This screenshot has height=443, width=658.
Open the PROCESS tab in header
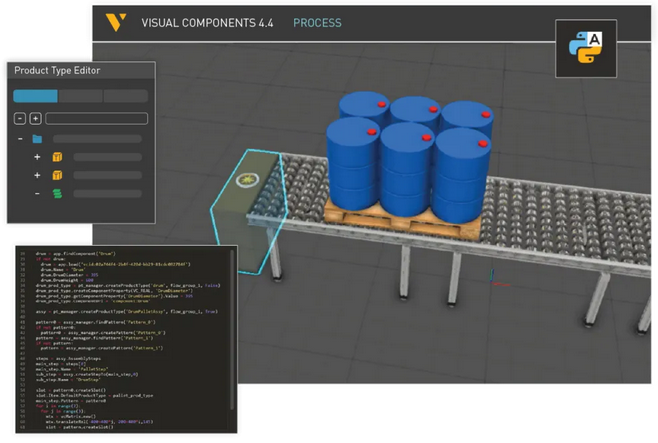[x=317, y=23]
